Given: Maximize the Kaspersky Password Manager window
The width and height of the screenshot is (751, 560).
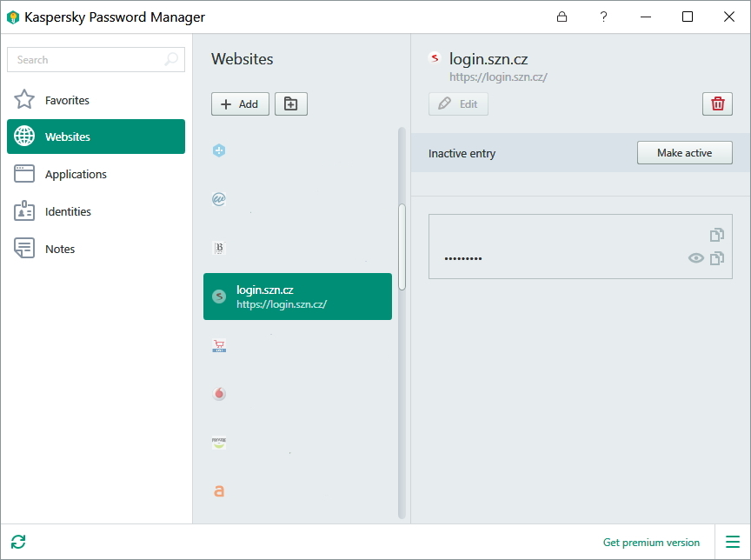Looking at the screenshot, I should (x=688, y=17).
